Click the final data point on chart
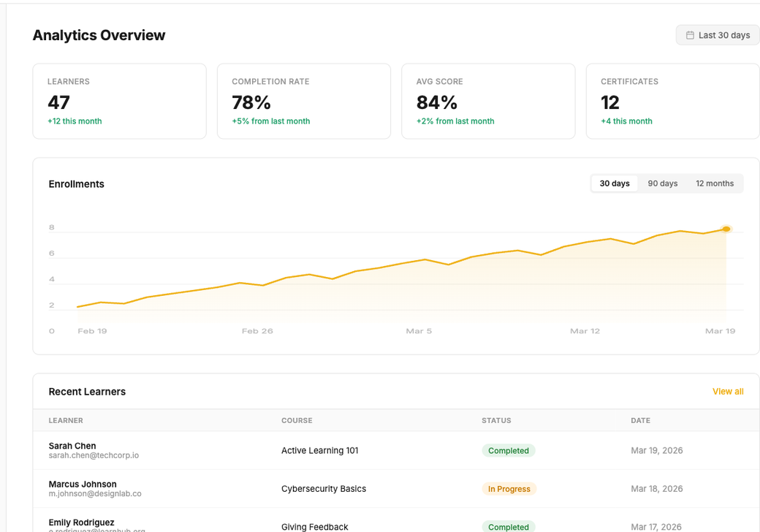 726,229
